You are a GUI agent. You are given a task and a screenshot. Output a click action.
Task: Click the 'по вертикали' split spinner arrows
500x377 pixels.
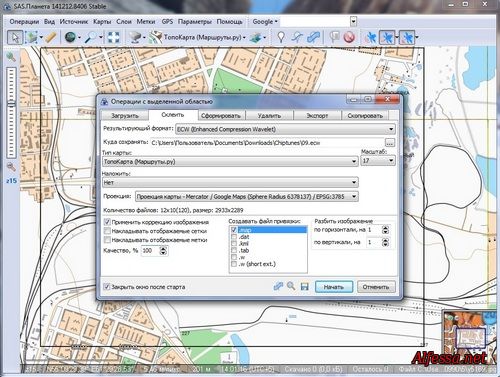pyautogui.click(x=385, y=242)
